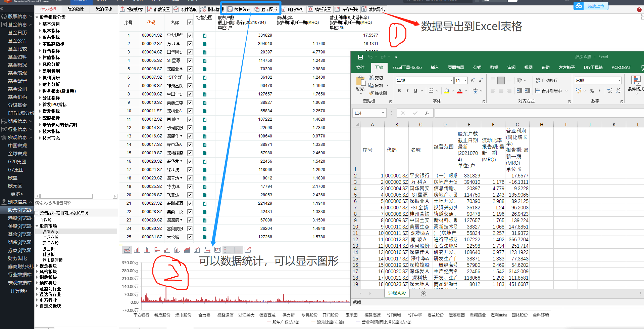Uncheck the checkbox for 万科A row

[x=190, y=44]
